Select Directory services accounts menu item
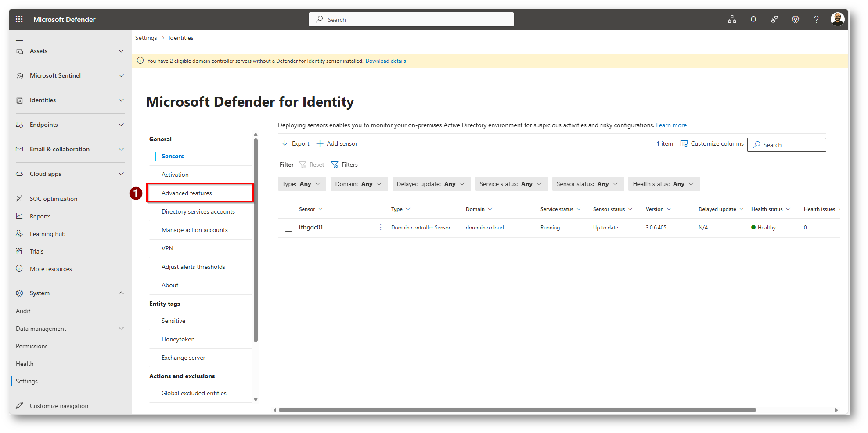868x433 pixels. (x=198, y=211)
